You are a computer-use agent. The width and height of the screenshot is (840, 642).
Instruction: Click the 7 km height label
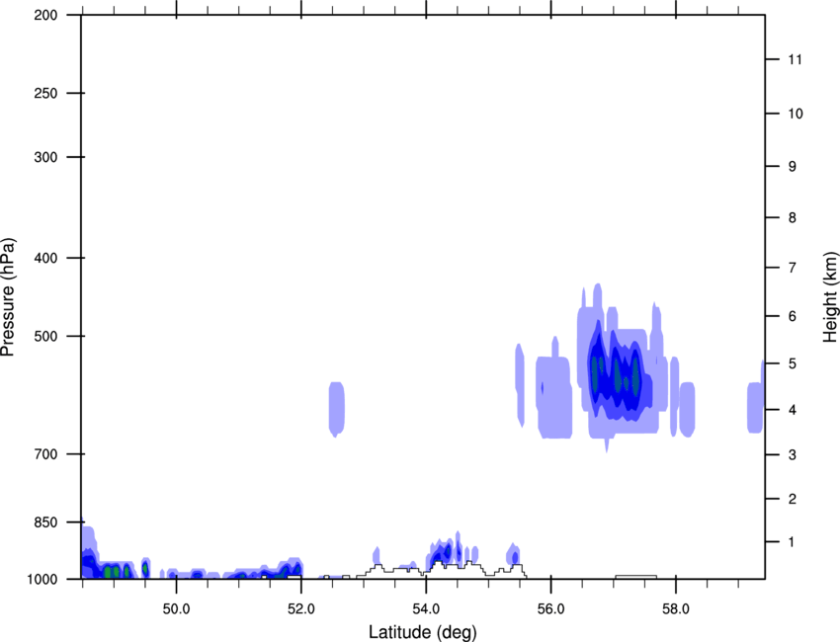[x=793, y=268]
